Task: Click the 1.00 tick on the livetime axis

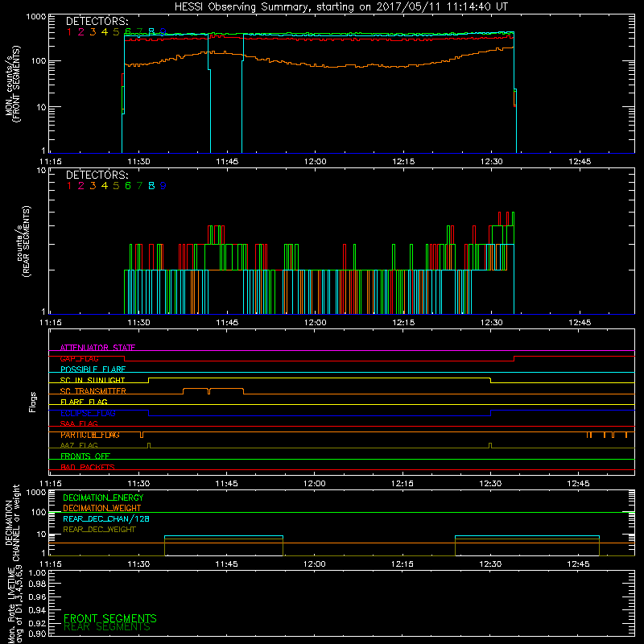Action: 37,572
